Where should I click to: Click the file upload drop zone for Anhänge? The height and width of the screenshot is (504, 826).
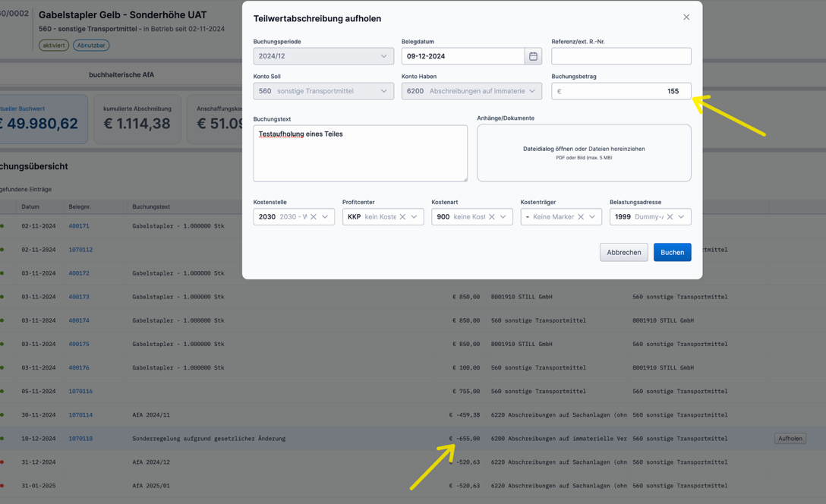[x=584, y=152]
